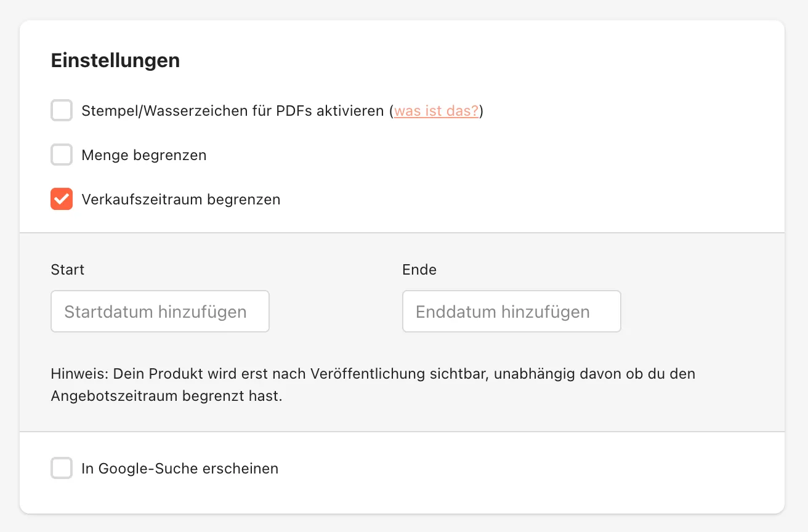Screen dimensions: 808x532
Task: Enable Stempel/Wasserzeichen für PDFs checkbox
Action: coord(62,111)
